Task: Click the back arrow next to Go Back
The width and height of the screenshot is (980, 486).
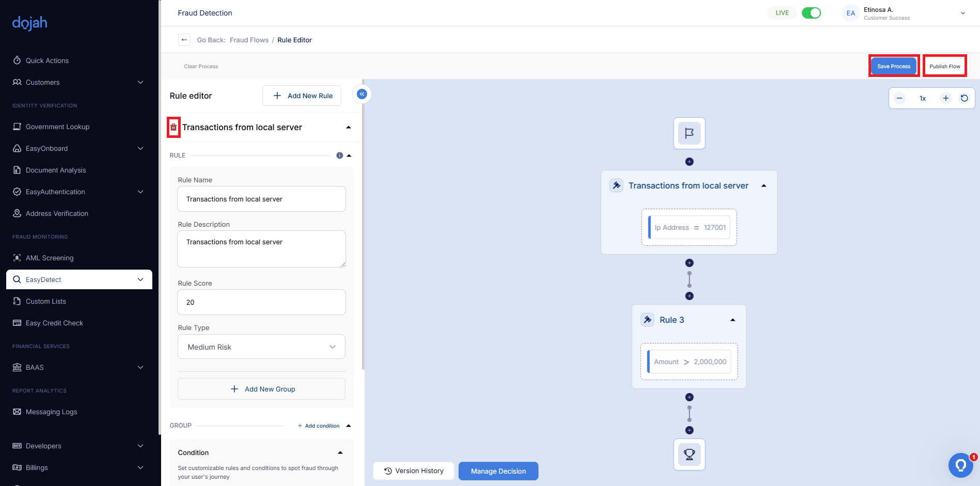Action: (184, 40)
